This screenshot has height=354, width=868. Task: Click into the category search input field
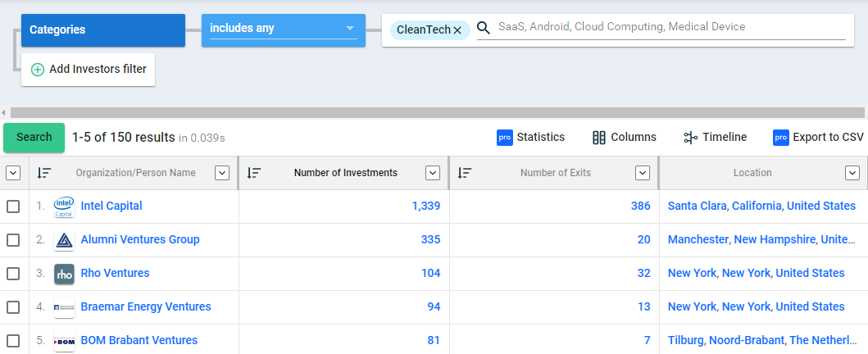(x=661, y=27)
